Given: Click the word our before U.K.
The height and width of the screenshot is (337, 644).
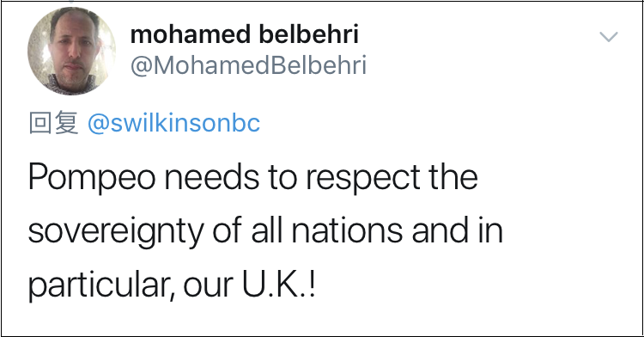Looking at the screenshot, I should tap(209, 286).
